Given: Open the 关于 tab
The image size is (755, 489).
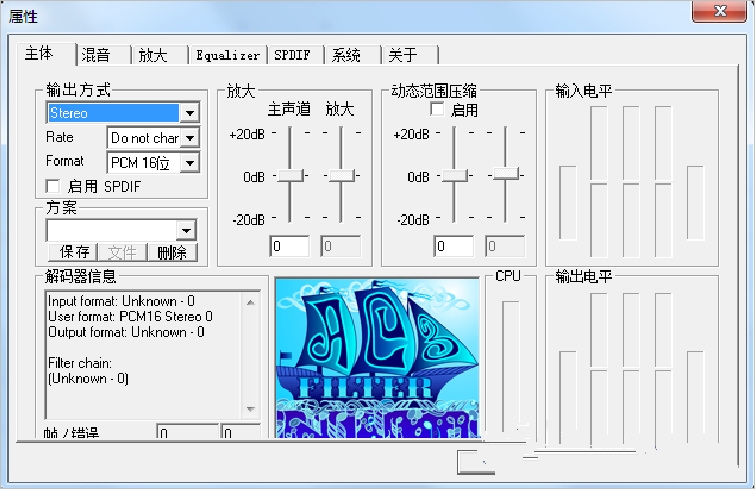Looking at the screenshot, I should pos(409,55).
